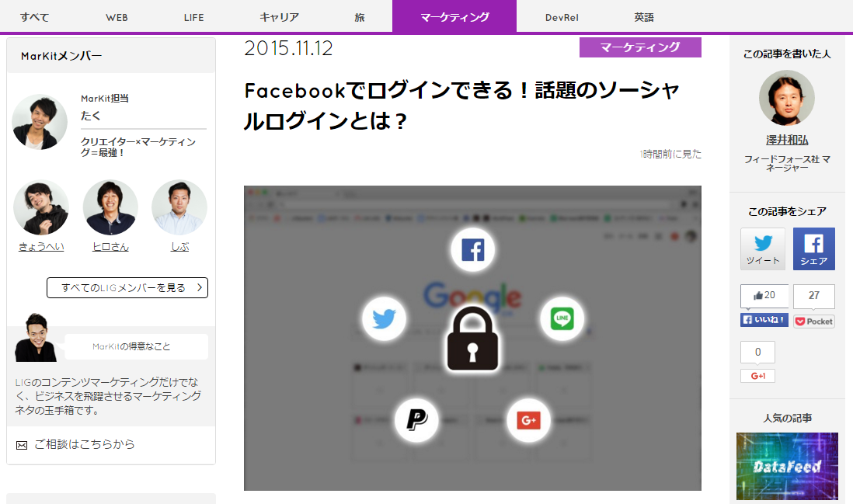Click the フィードフォース社 マネージャー text

click(787, 163)
